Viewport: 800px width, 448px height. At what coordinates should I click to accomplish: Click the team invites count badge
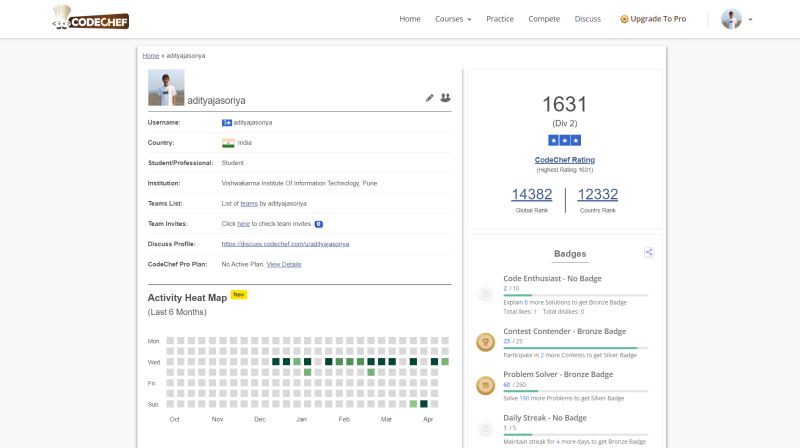pos(318,224)
